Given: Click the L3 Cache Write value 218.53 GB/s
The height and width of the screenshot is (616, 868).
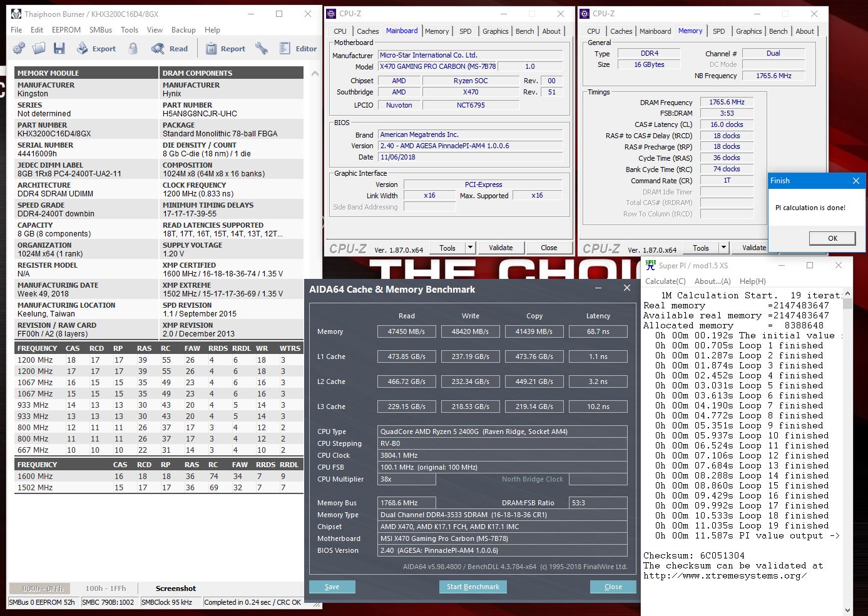Looking at the screenshot, I should (470, 406).
